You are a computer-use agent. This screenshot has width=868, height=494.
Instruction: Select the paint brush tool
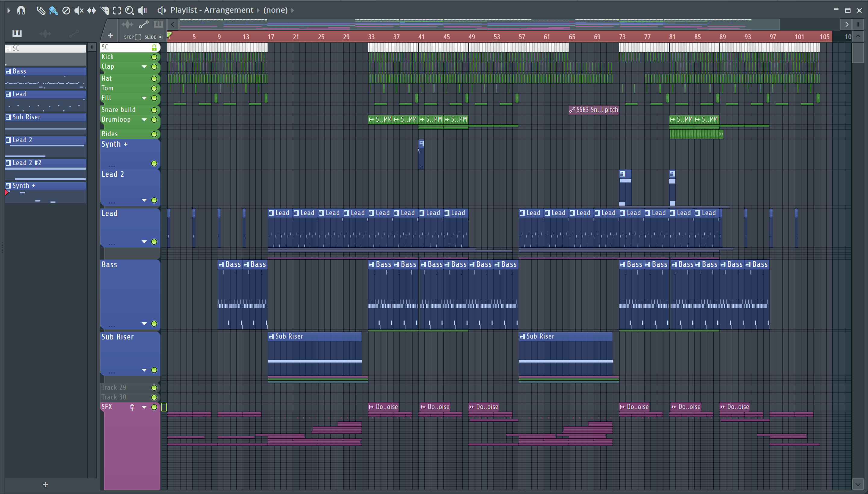53,11
